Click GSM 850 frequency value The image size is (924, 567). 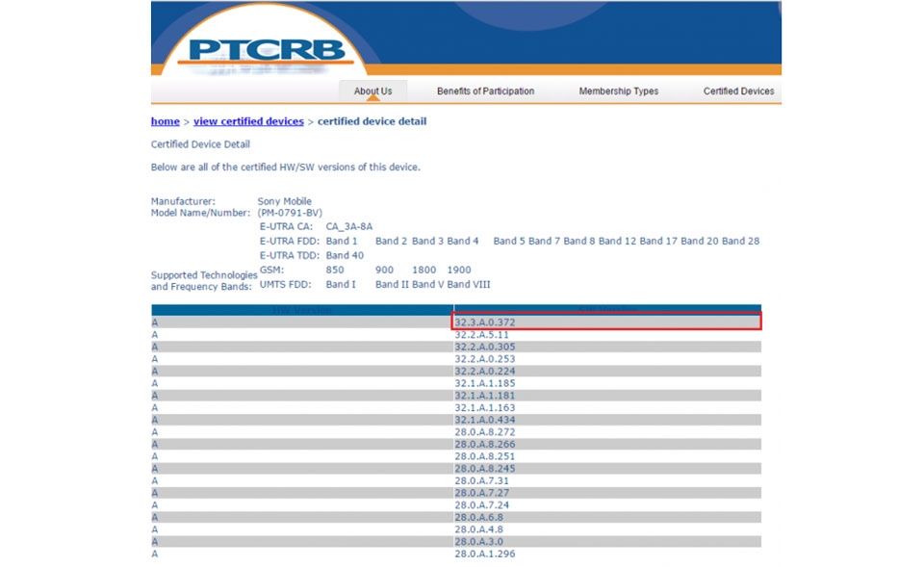pos(335,270)
